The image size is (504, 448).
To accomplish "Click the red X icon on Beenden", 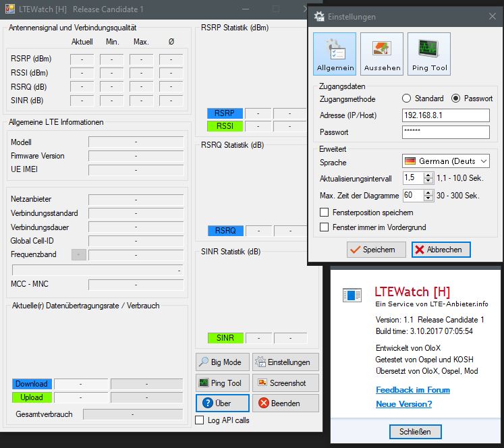I will point(264,403).
